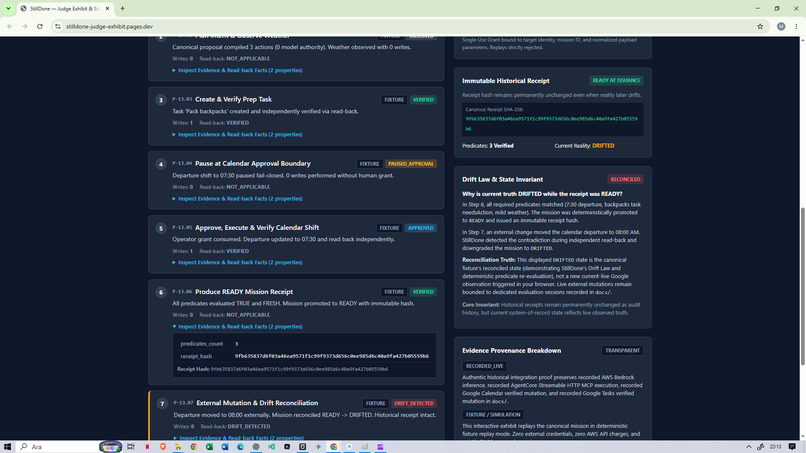The width and height of the screenshot is (806, 453).
Task: Click step number 6 circle
Action: coord(161,292)
